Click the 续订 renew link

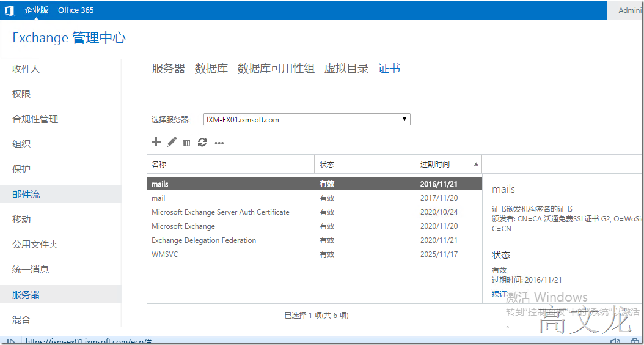[499, 294]
